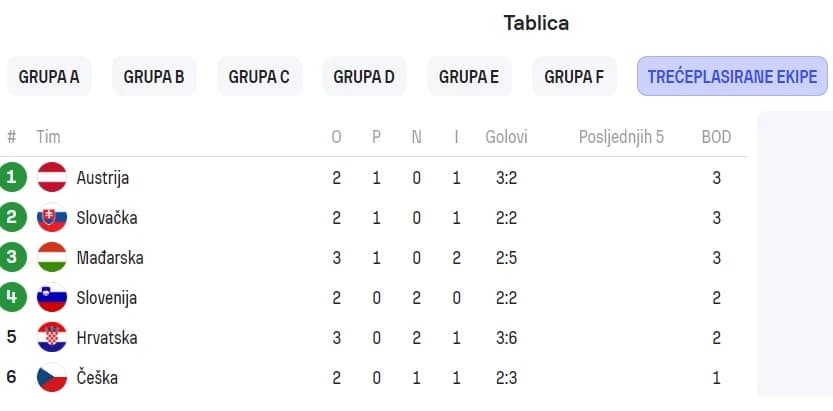Open the Slovenija team link

point(107,298)
